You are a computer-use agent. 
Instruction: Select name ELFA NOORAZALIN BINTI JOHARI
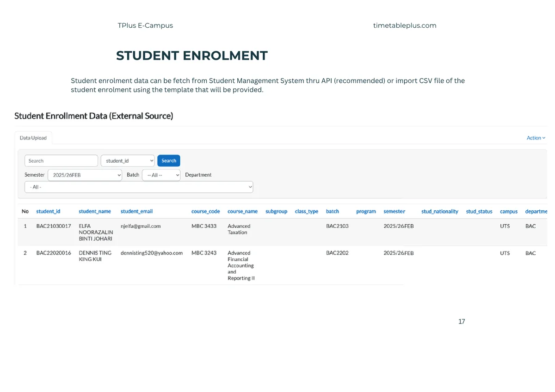click(96, 233)
